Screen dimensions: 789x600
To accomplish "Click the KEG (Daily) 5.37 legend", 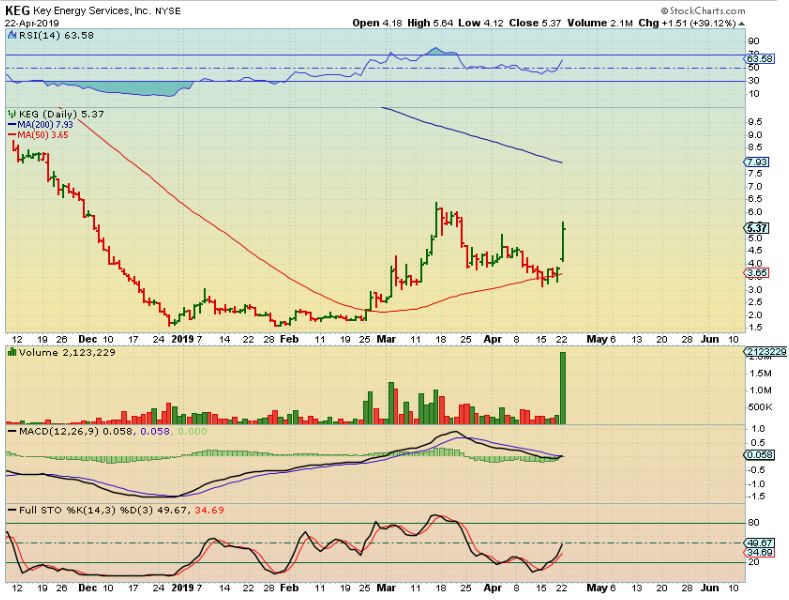I will (x=61, y=114).
